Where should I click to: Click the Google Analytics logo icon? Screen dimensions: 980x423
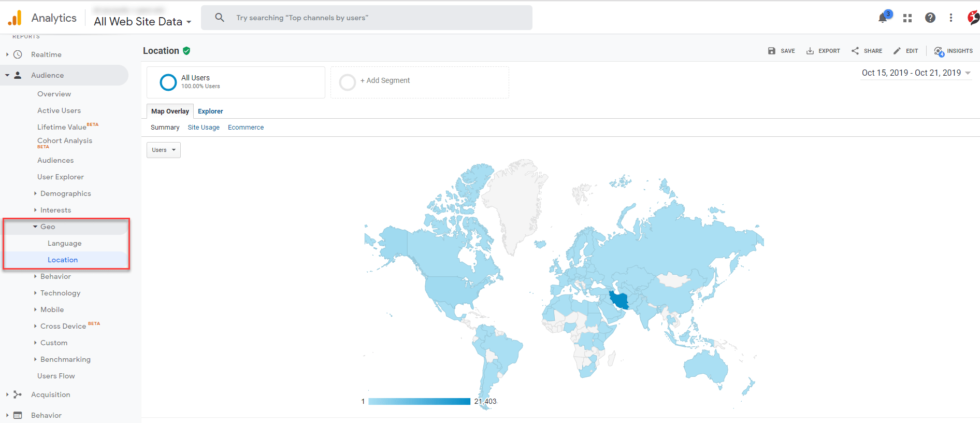15,18
